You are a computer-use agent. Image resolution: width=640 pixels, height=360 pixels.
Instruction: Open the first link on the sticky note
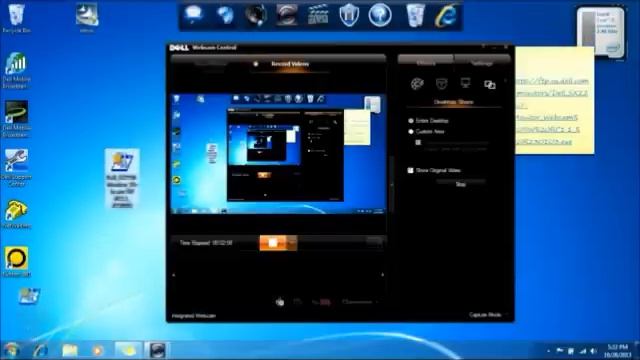coord(551,81)
